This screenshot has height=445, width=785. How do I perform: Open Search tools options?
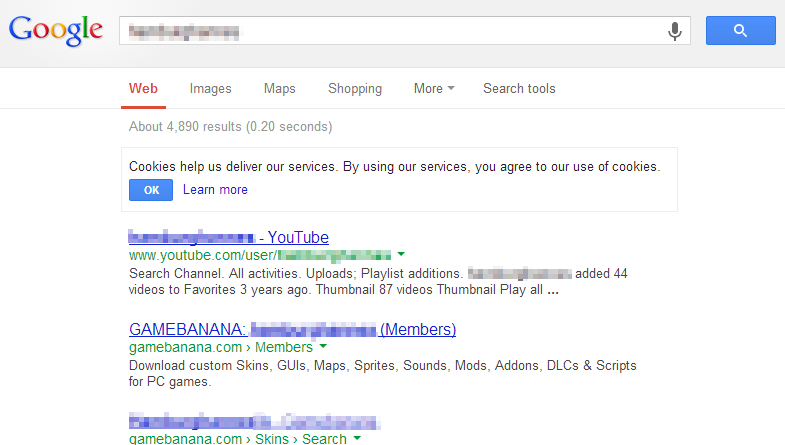tap(519, 89)
